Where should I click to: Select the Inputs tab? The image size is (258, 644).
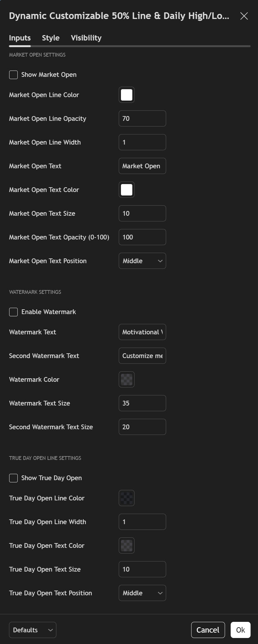pyautogui.click(x=20, y=38)
